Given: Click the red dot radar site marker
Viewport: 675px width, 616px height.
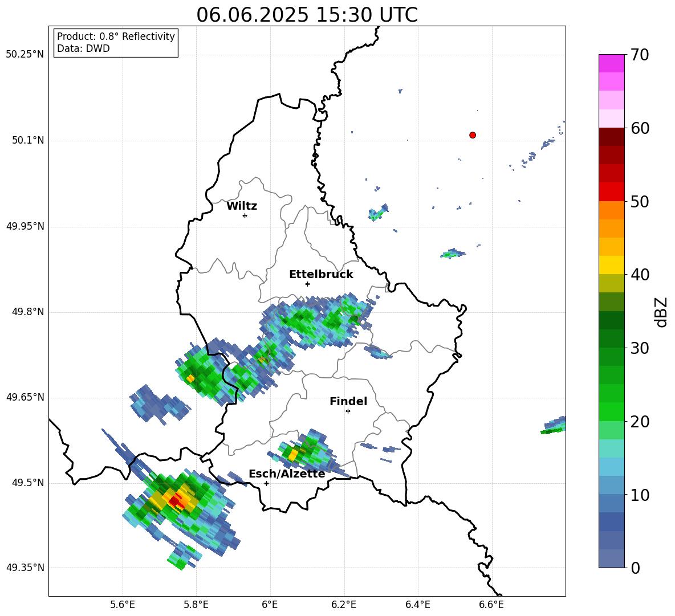Looking at the screenshot, I should (473, 135).
